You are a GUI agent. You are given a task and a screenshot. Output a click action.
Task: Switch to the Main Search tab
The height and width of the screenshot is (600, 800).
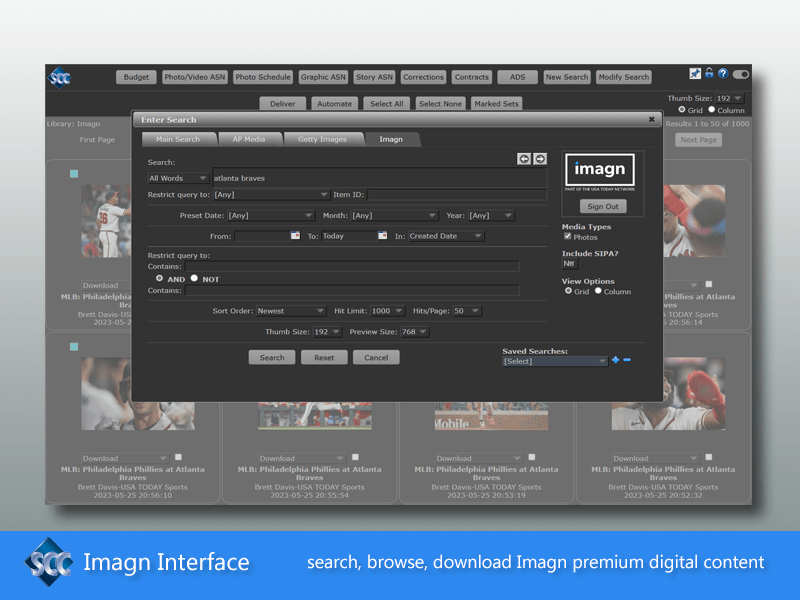coord(178,139)
